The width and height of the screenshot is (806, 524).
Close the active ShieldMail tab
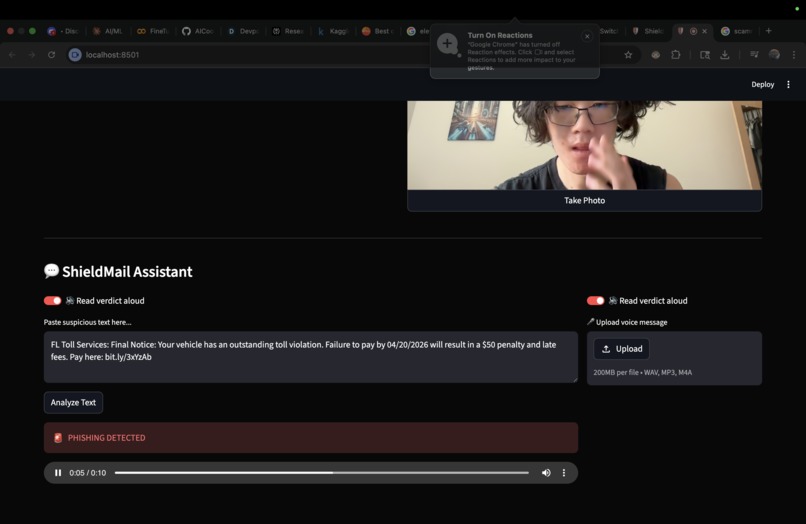click(x=705, y=31)
